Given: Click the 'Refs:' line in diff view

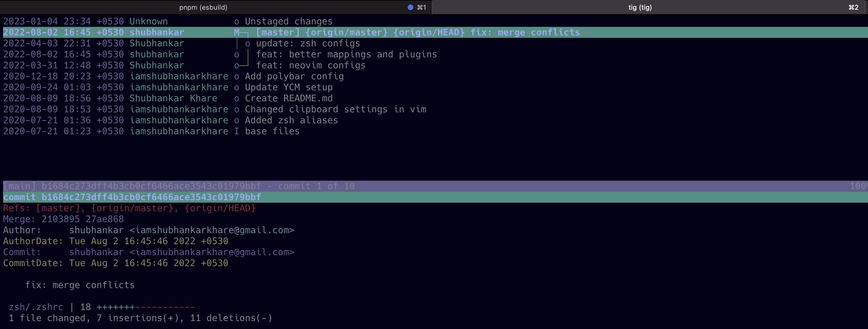Looking at the screenshot, I should pyautogui.click(x=129, y=208).
